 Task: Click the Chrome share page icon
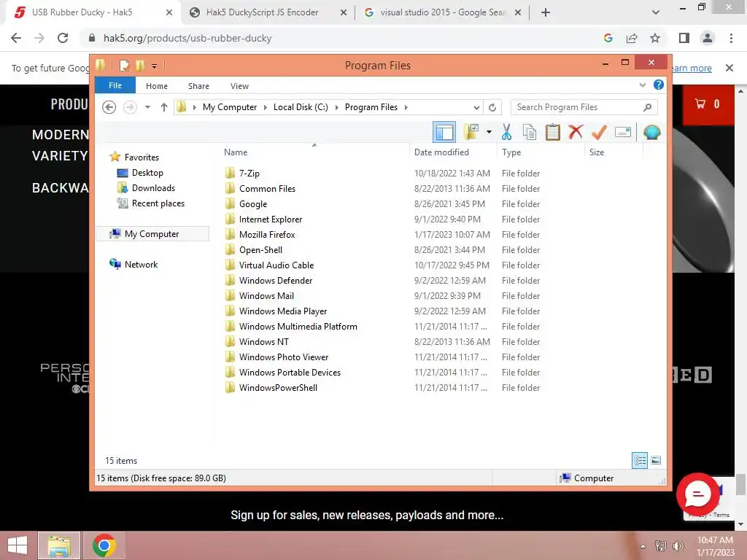[632, 38]
